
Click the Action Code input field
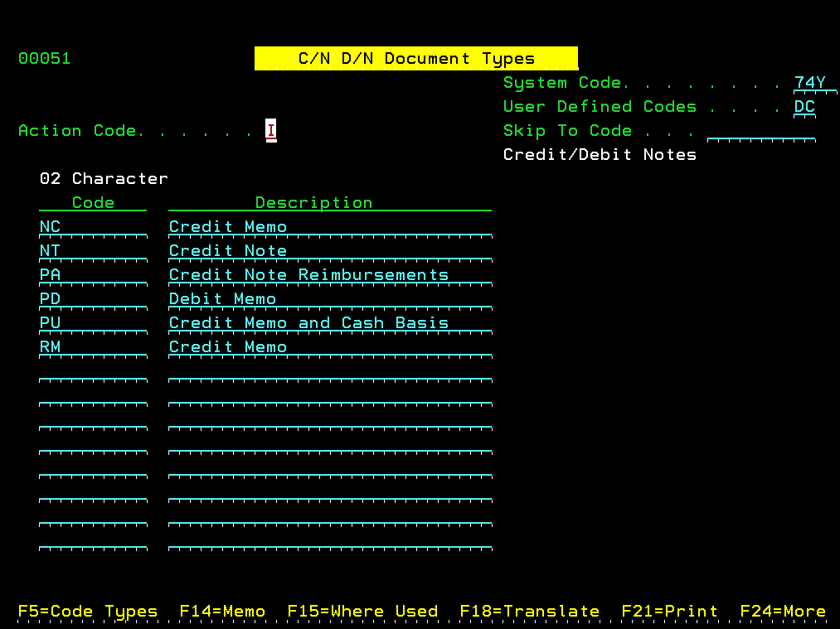271,131
